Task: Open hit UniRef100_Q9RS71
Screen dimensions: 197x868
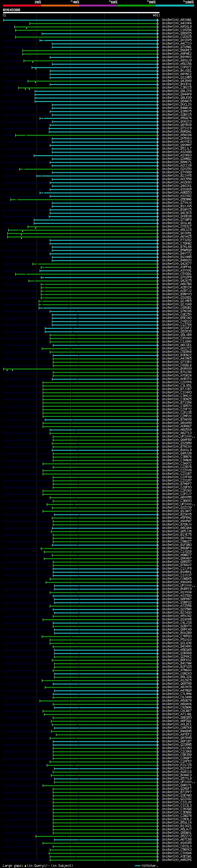Action: click(x=176, y=785)
